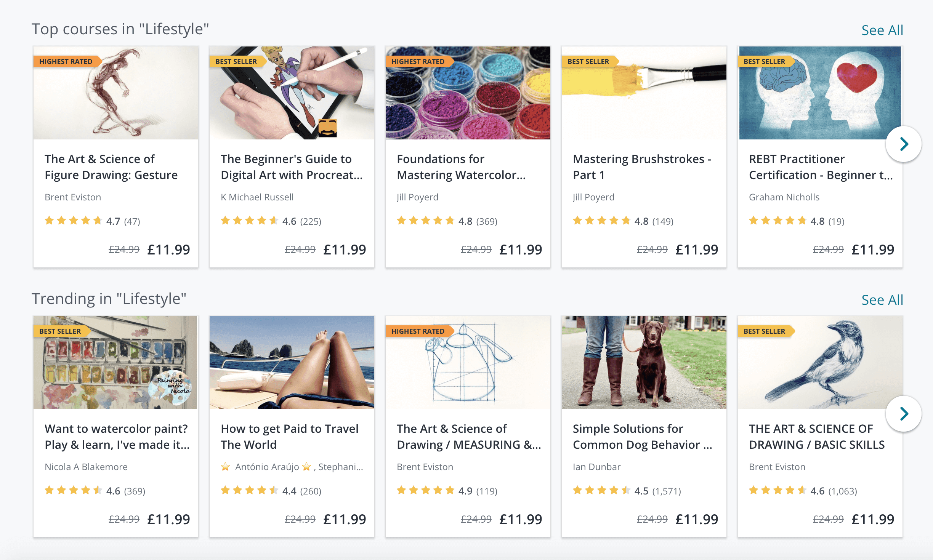Click the star rating of Foundations for Mastering Watercolor

coord(424,220)
